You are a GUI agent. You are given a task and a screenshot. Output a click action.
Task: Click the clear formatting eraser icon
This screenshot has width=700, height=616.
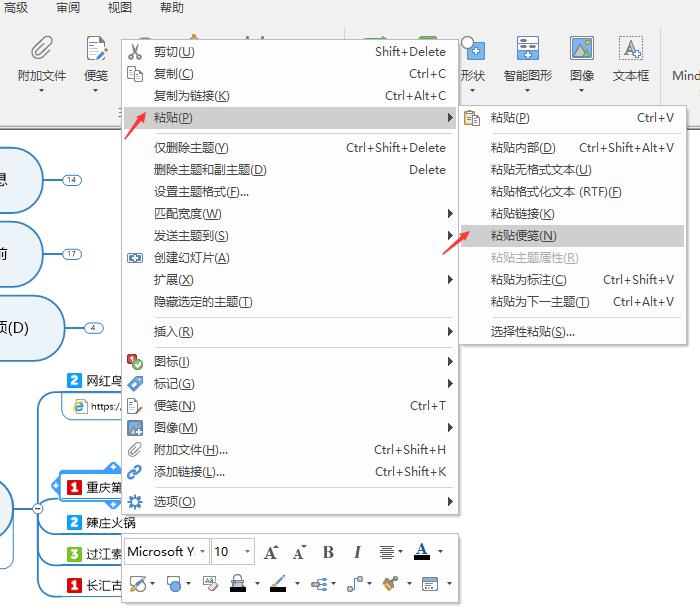click(x=210, y=583)
